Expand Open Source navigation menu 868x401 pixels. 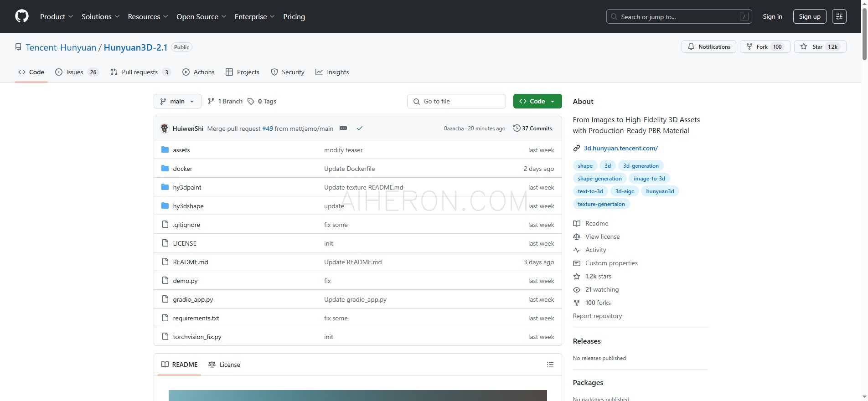point(201,16)
